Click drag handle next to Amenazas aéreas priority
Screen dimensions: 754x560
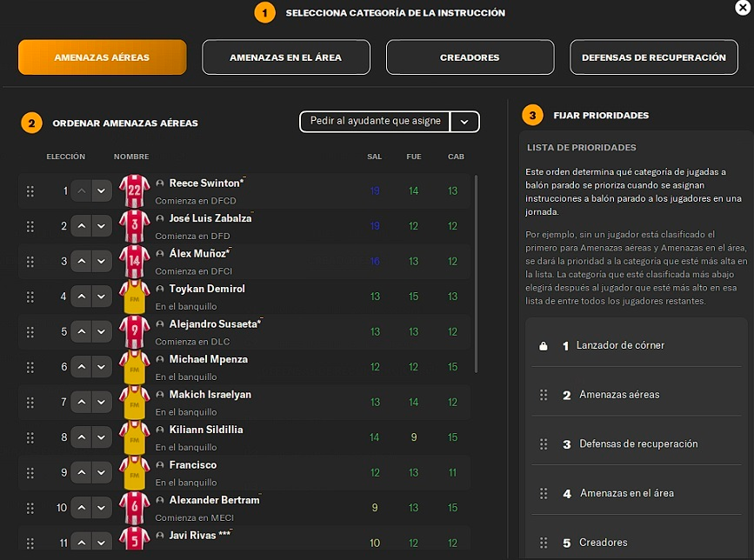pyautogui.click(x=544, y=395)
